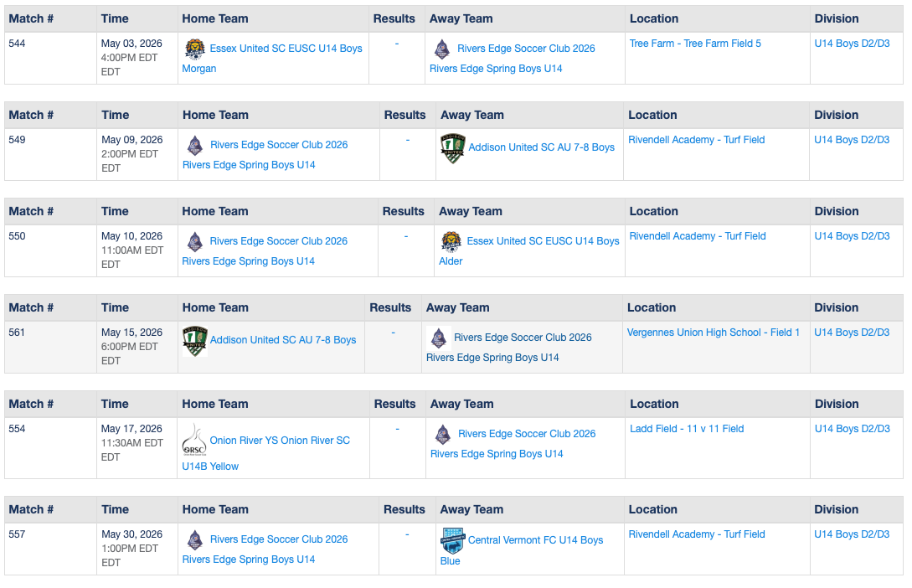This screenshot has height=588, width=912.
Task: Open Rivendell Academy Turf Field for match 549
Action: click(x=696, y=140)
